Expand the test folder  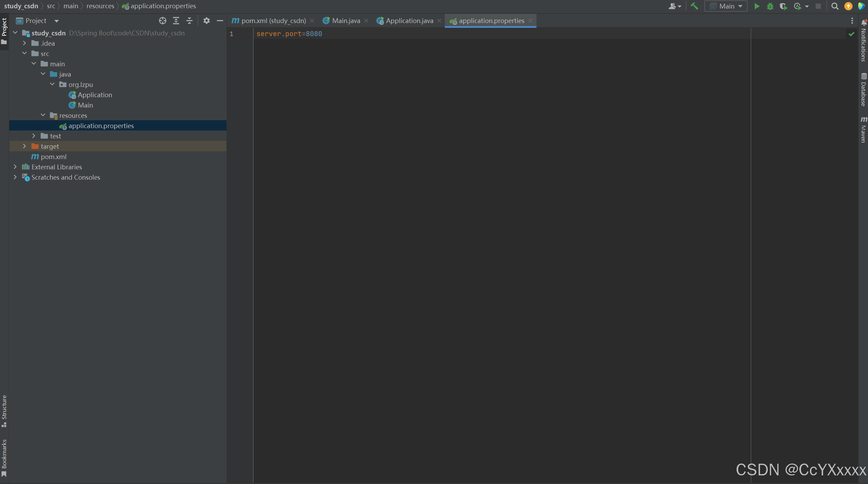coord(34,136)
